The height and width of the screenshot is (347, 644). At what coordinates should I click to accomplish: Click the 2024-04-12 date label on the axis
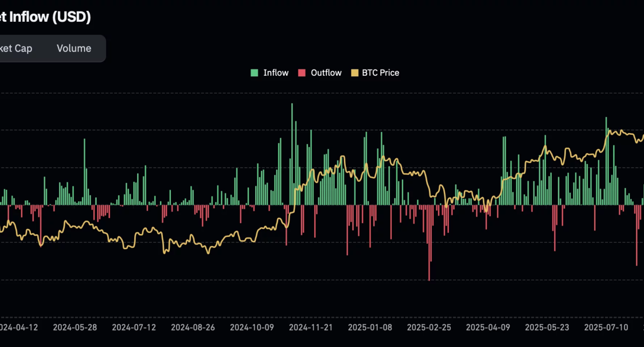tap(19, 328)
